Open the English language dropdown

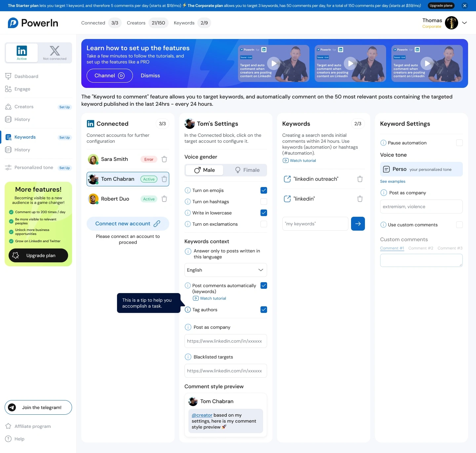pyautogui.click(x=226, y=270)
